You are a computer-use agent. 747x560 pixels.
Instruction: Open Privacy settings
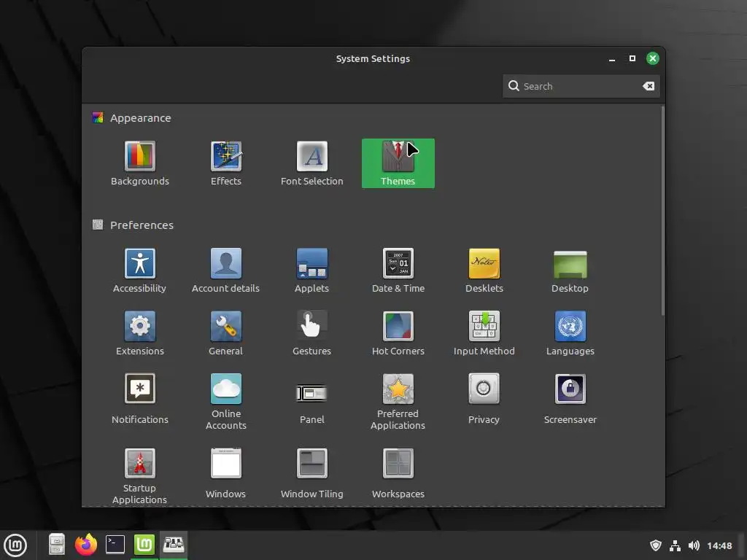coord(484,399)
